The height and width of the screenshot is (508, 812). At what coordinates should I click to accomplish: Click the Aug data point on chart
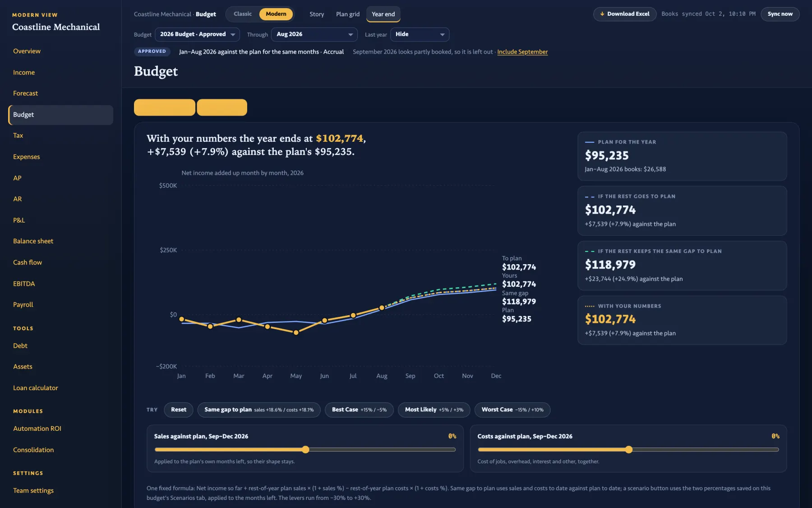pos(382,308)
